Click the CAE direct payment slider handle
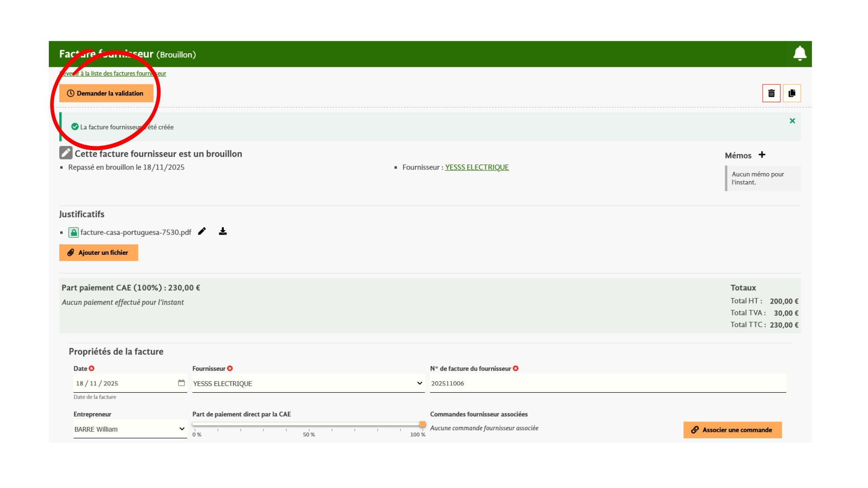 coord(422,424)
